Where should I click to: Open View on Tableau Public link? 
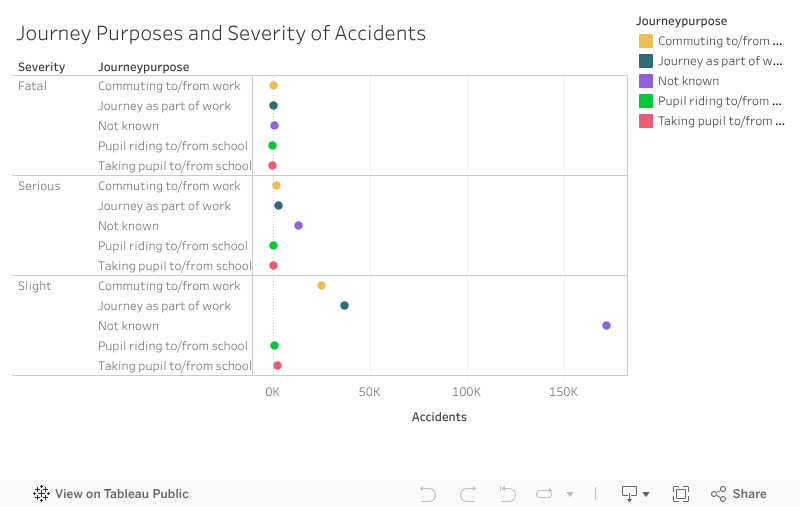click(111, 494)
